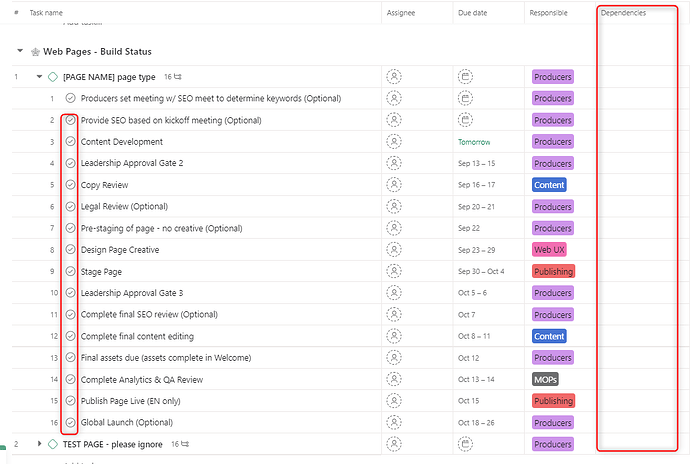Viewport: 690px width, 464px height.
Task: Click subtask count icon on [PAGE NAME] row
Action: coord(177,76)
